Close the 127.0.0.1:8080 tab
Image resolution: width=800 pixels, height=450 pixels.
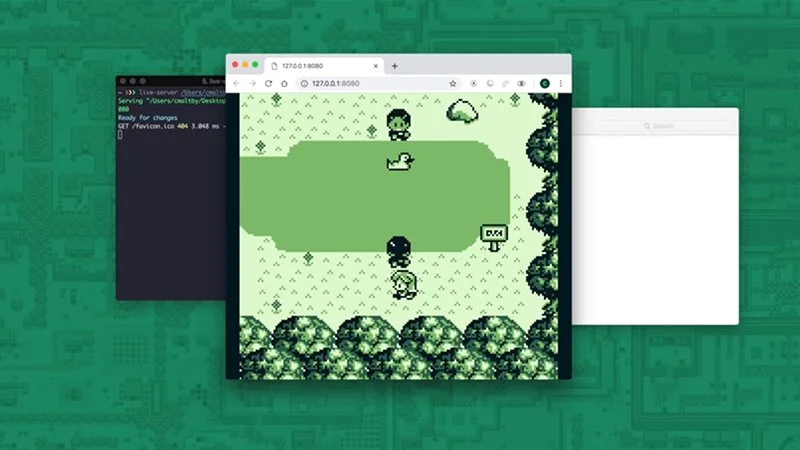376,66
